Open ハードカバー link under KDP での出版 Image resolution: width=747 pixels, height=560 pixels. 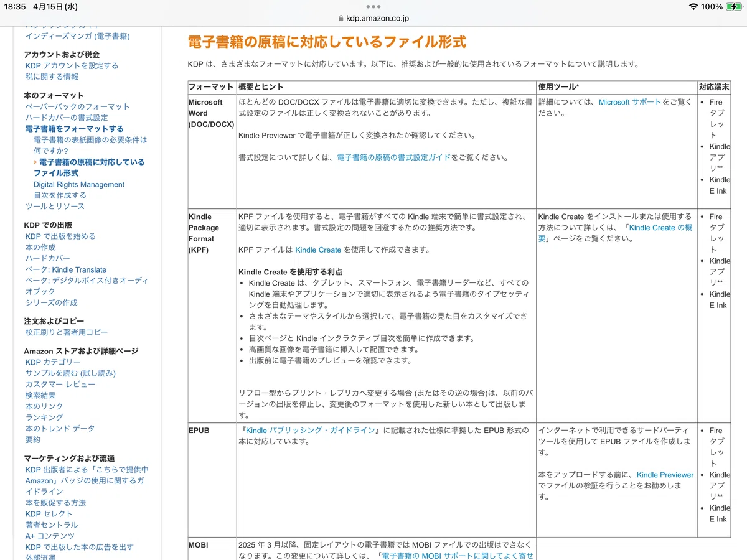pos(48,258)
